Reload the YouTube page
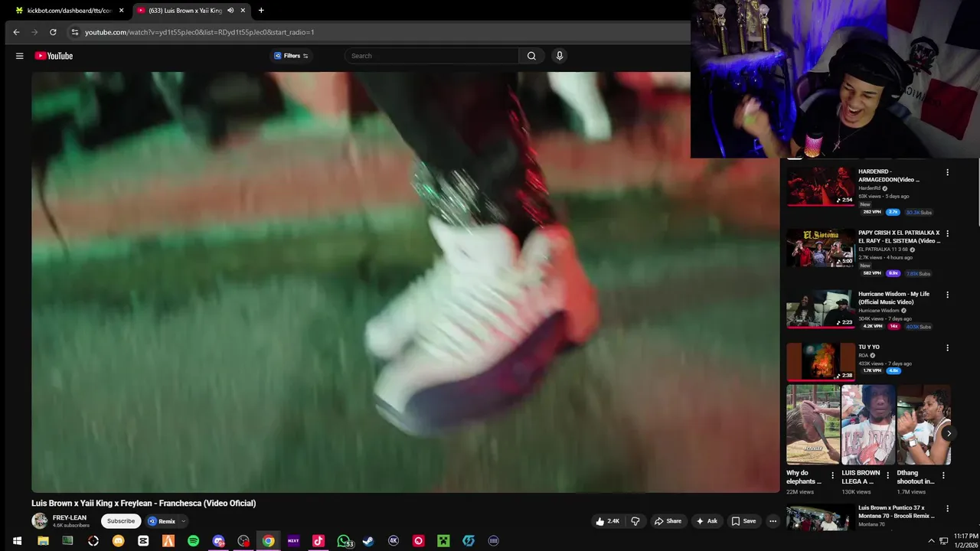The height and width of the screenshot is (551, 980). pos(53,32)
